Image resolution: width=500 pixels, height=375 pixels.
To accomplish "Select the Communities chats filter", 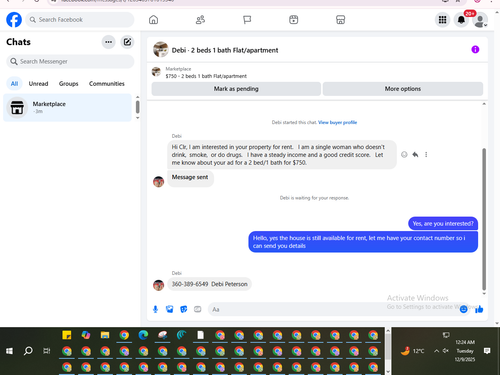I will point(107,84).
